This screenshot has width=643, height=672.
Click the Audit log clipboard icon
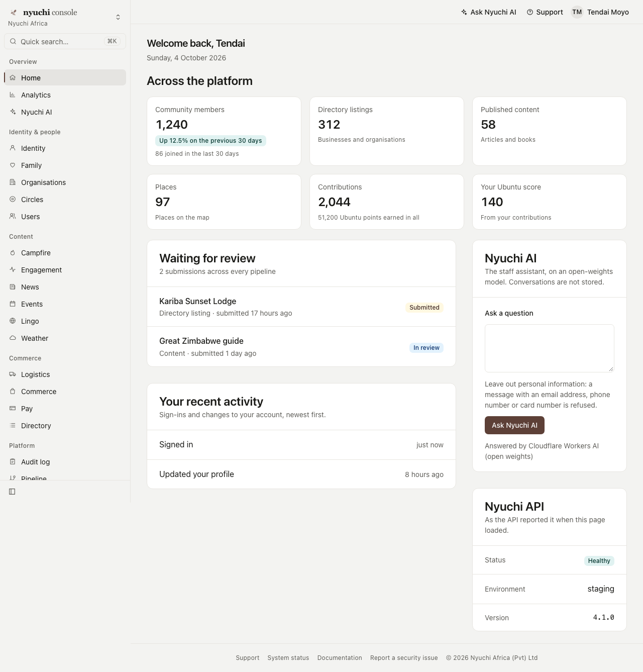pyautogui.click(x=13, y=462)
